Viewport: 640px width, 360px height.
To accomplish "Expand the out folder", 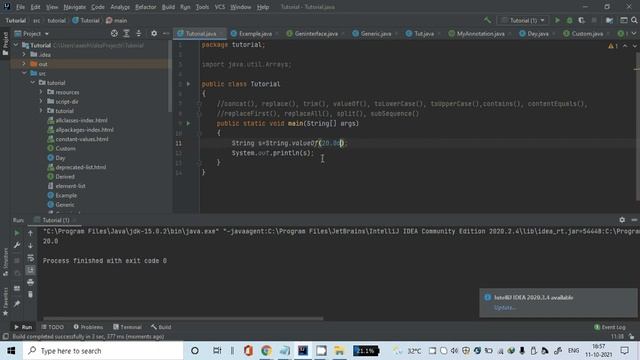I will 24,64.
